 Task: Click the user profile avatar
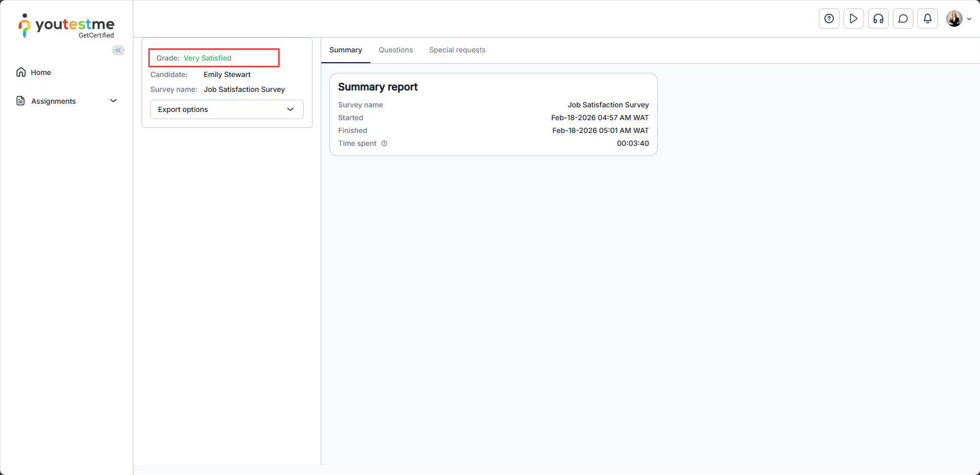coord(954,19)
